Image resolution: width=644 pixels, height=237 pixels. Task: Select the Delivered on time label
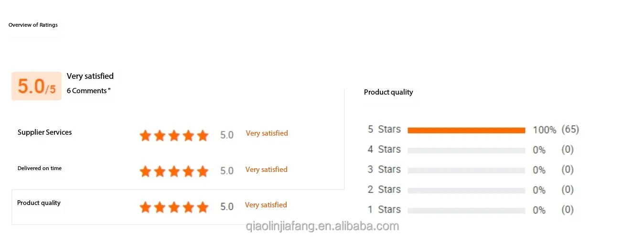pos(40,168)
